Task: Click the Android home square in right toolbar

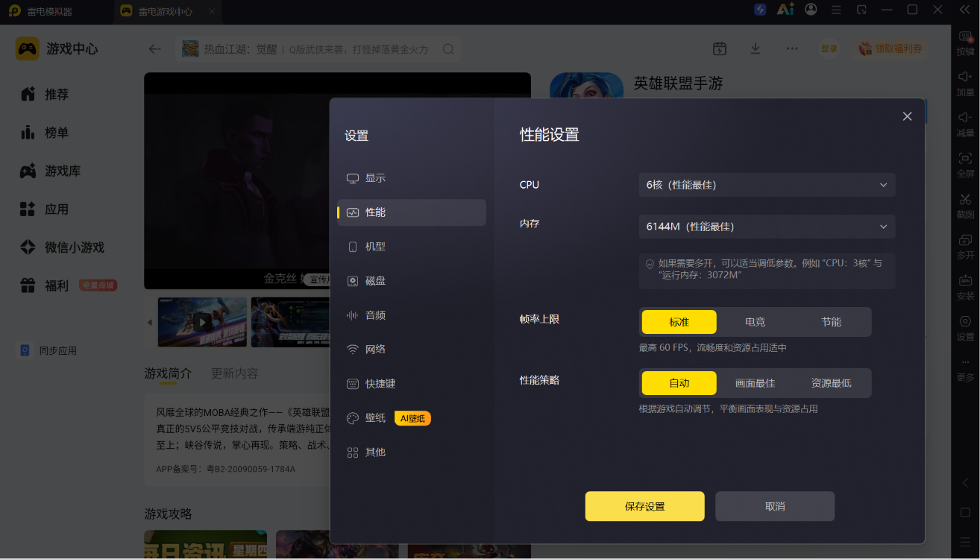Action: click(x=965, y=513)
